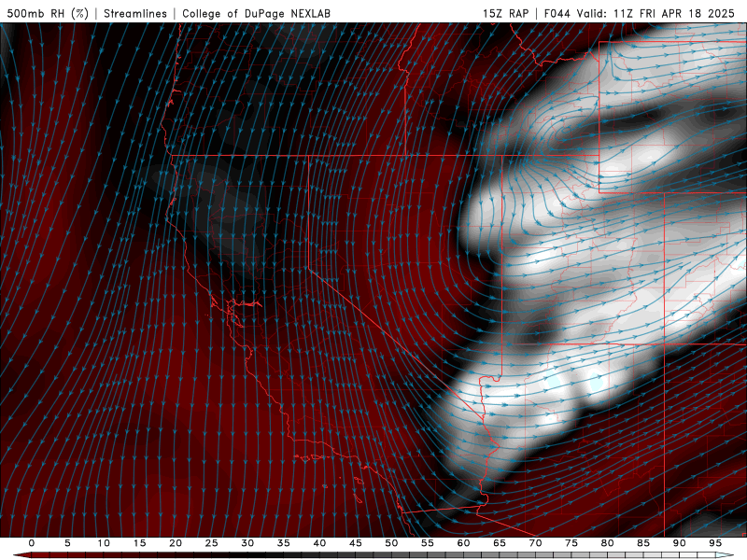Screen dimensions: 747x560
Task: Select the colorbar label "10"
Action: tap(104, 543)
